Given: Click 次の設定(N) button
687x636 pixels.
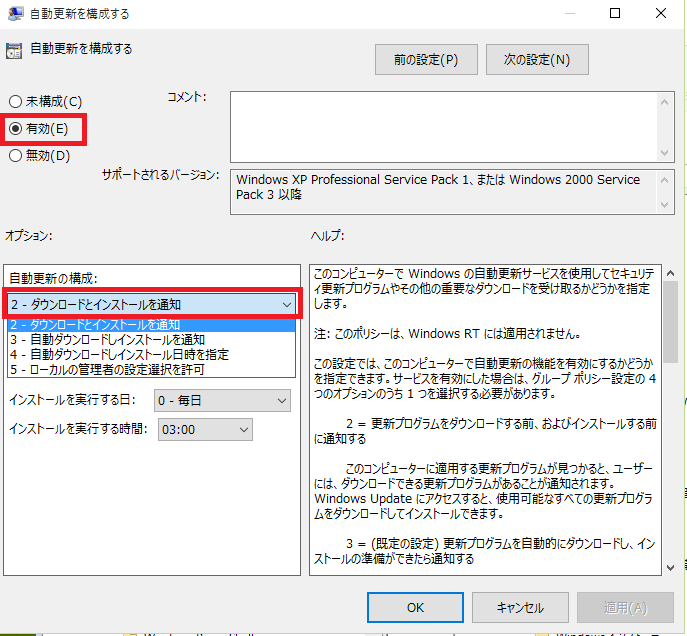Looking at the screenshot, I should pos(537,60).
